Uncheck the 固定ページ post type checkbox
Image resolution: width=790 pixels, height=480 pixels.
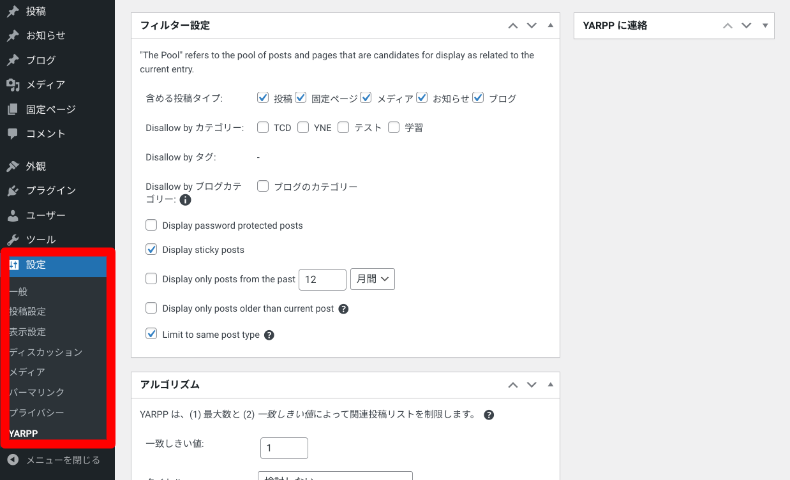pos(301,98)
